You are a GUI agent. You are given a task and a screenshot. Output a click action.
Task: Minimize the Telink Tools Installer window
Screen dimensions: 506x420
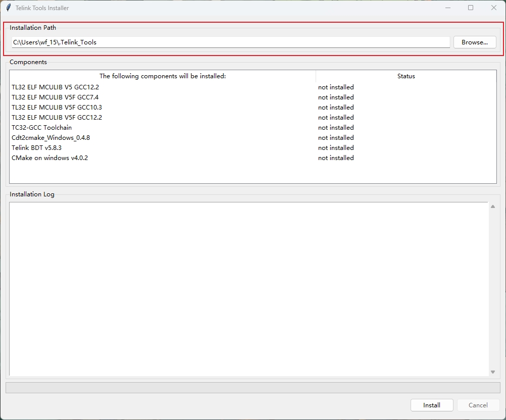[x=447, y=8]
